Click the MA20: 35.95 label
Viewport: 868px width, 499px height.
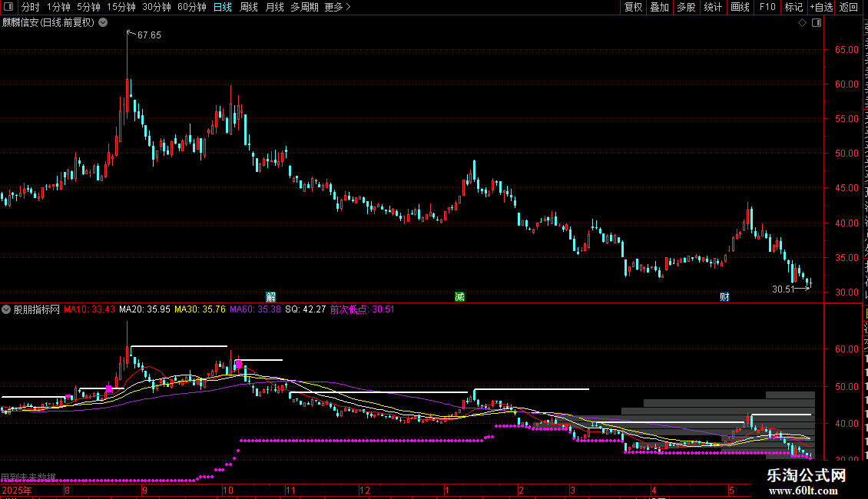point(144,309)
